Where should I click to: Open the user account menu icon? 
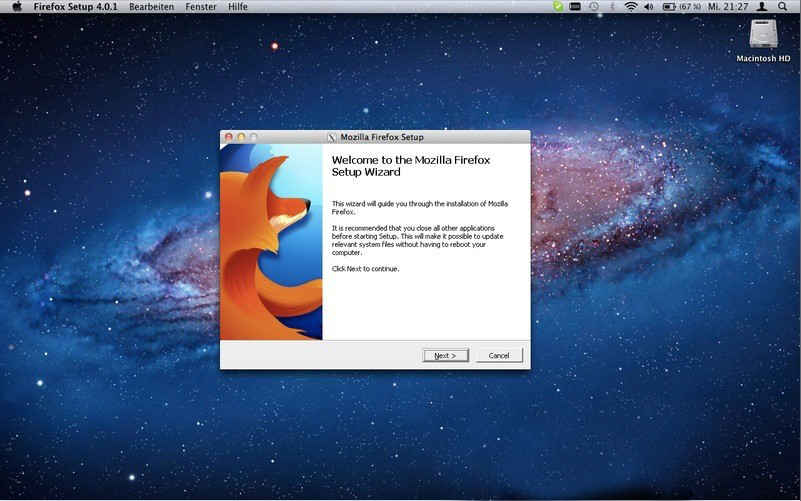[x=762, y=7]
